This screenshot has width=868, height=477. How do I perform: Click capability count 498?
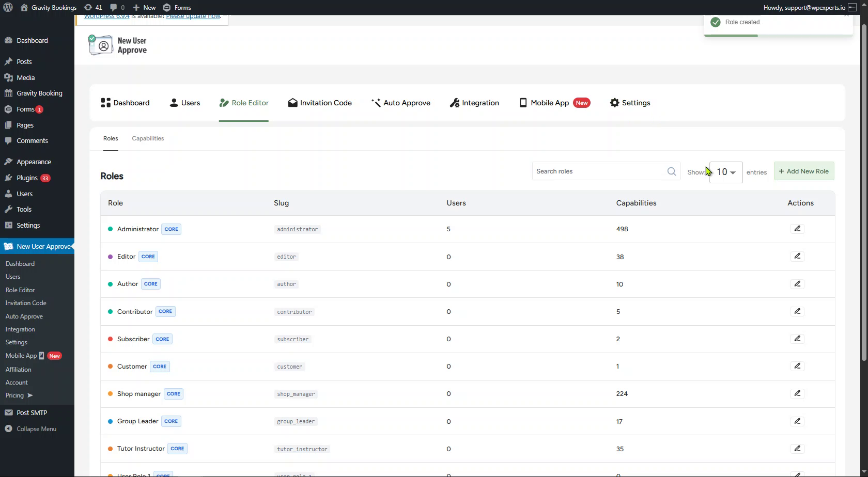622,229
